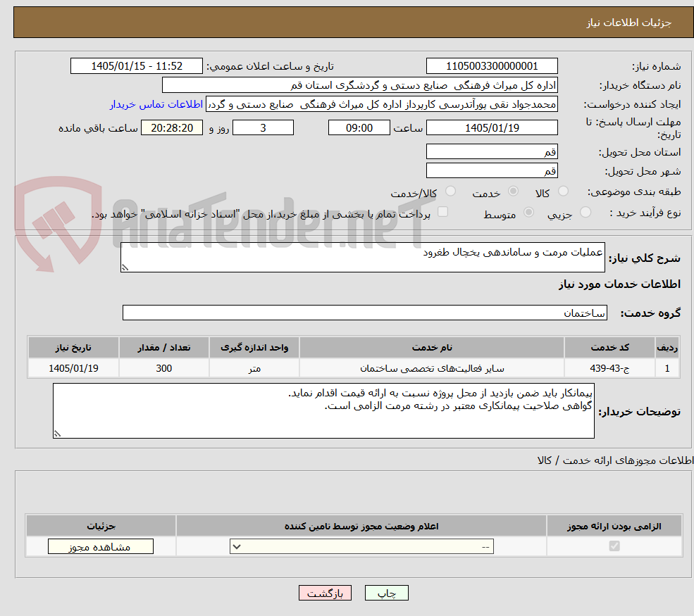694x616 pixels.
Task: Click the need number field 1105003300000001
Action: click(x=492, y=66)
